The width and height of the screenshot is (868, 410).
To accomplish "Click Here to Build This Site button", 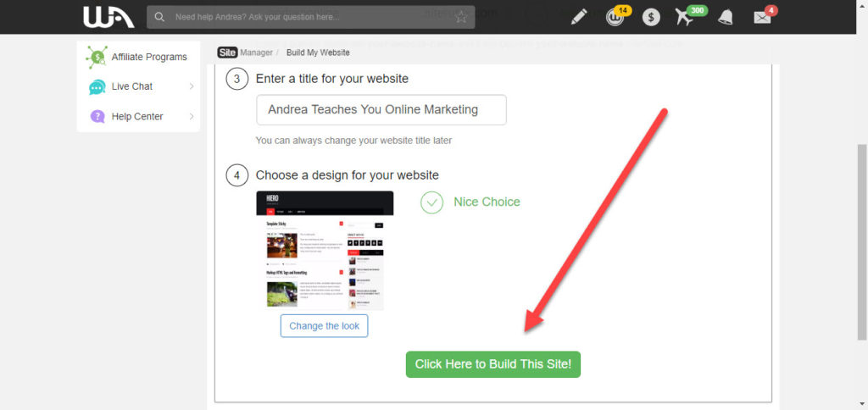I will (493, 364).
